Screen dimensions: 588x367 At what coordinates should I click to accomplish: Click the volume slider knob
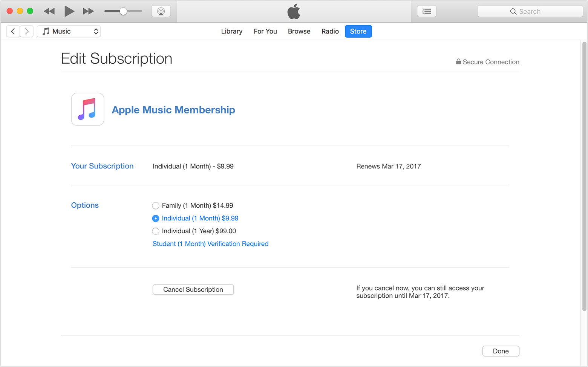(123, 11)
